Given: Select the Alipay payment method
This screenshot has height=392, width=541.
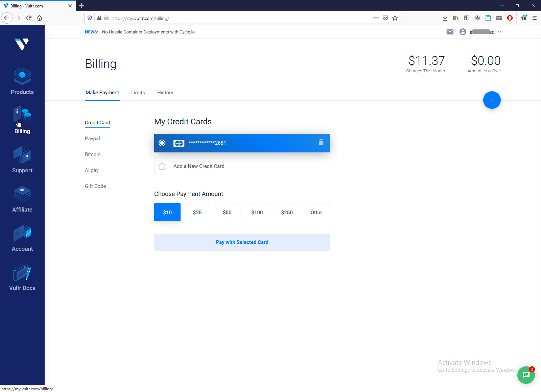Looking at the screenshot, I should coord(92,170).
